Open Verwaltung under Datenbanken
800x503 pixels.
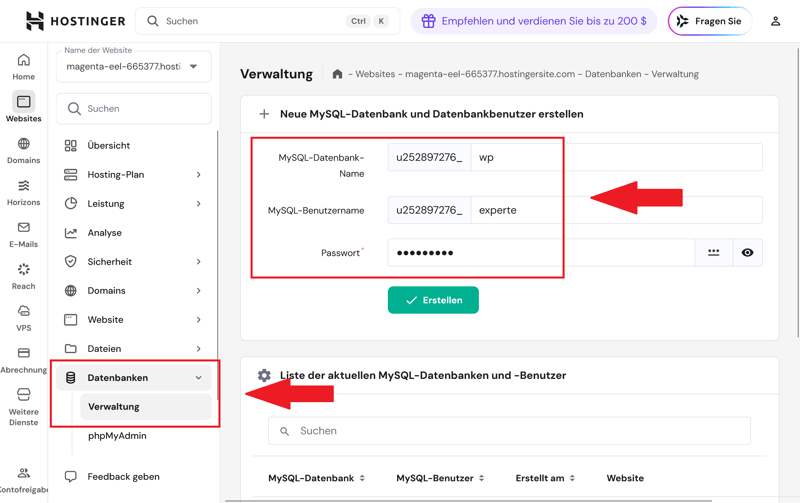(146, 407)
